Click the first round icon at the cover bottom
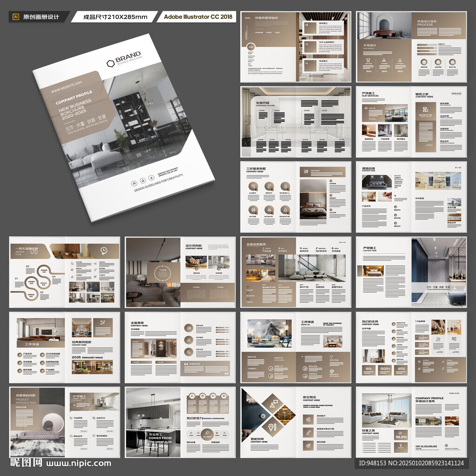 click(134, 183)
